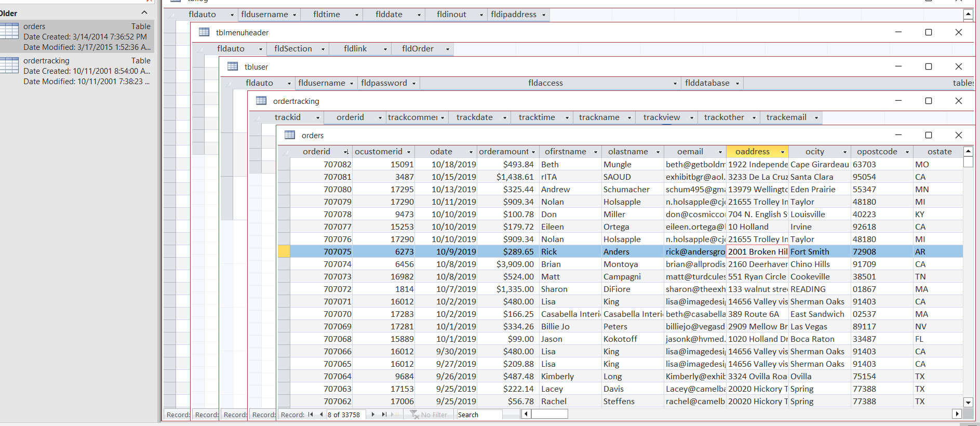Image resolution: width=980 pixels, height=426 pixels.
Task: Click the select-all corner of orders datasheet
Action: tap(284, 152)
